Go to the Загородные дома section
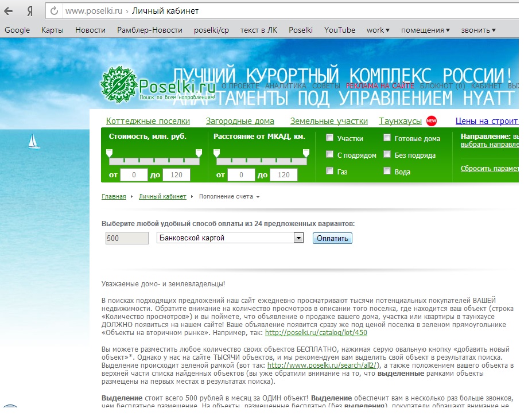Image resolution: width=532 pixels, height=420 pixels. pos(240,121)
